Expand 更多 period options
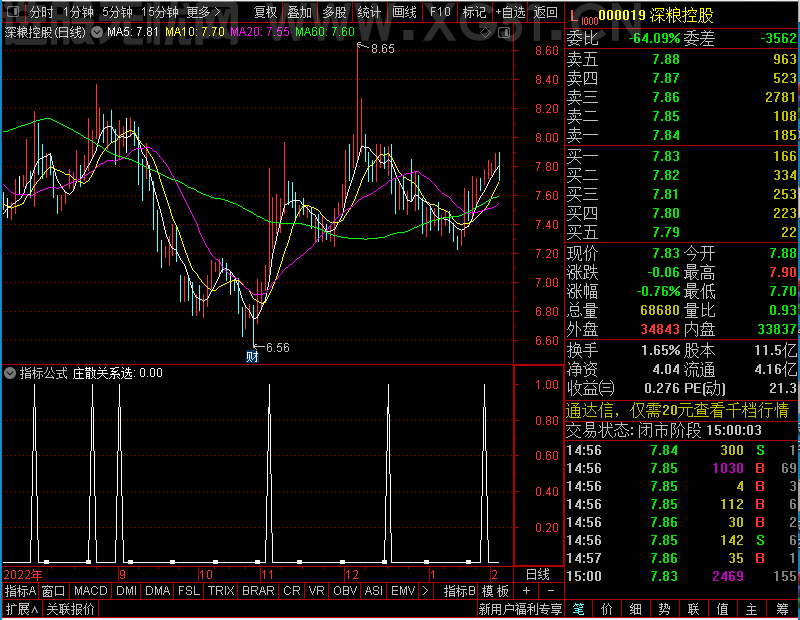 click(x=203, y=11)
